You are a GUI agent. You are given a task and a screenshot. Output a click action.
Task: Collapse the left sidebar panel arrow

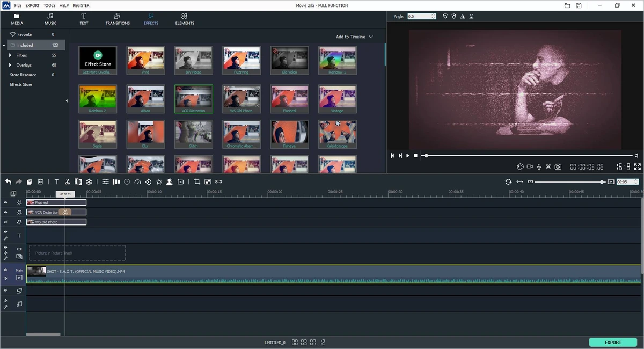(67, 101)
